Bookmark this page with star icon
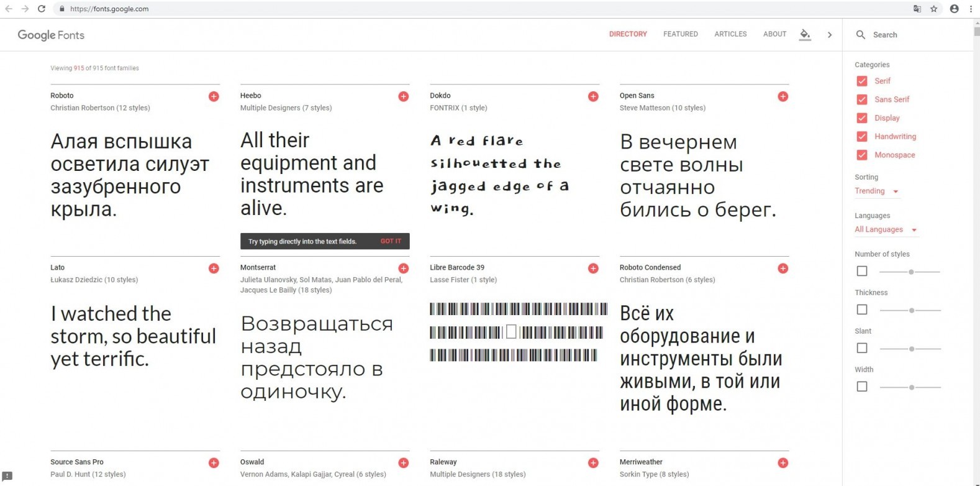980x486 pixels. pyautogui.click(x=934, y=9)
